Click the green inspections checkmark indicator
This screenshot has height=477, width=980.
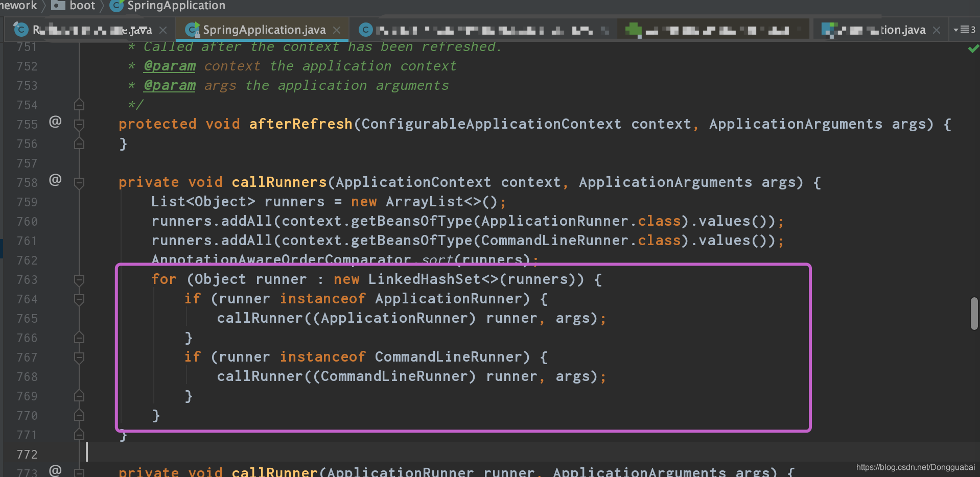[x=973, y=49]
